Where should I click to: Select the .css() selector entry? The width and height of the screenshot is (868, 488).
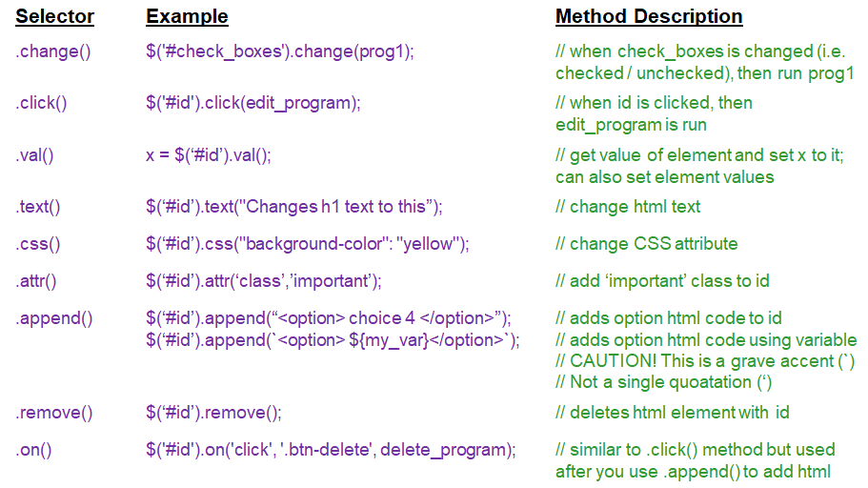click(37, 244)
